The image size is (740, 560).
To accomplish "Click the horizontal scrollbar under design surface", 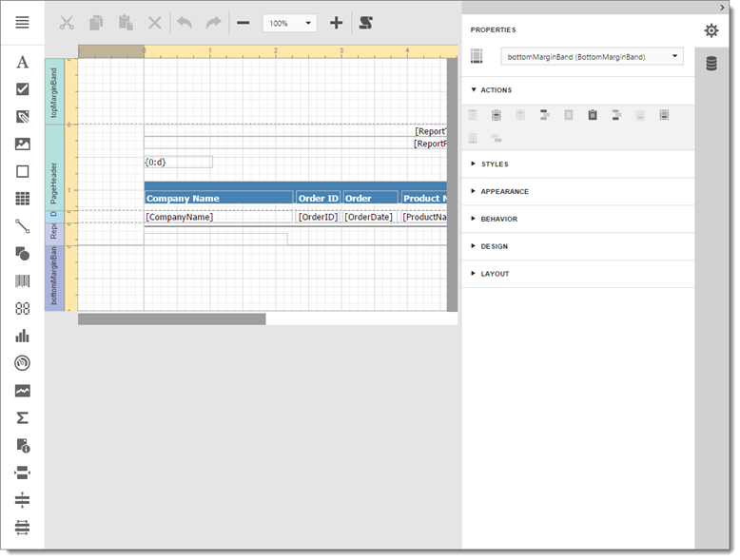I will point(172,319).
